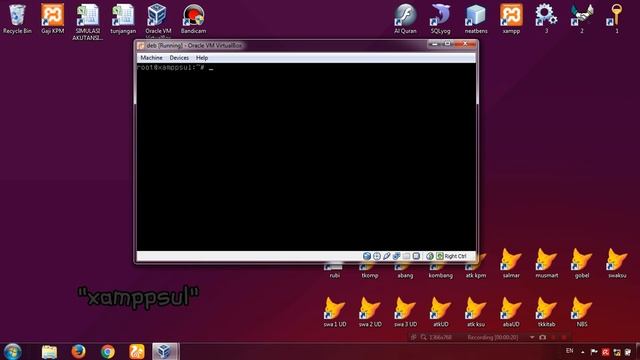This screenshot has width=640, height=360.
Task: Select the Al Quran desktop shortcut
Action: coord(405,19)
